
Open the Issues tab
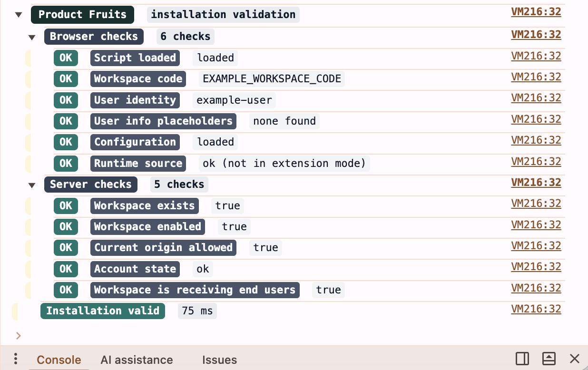click(219, 360)
